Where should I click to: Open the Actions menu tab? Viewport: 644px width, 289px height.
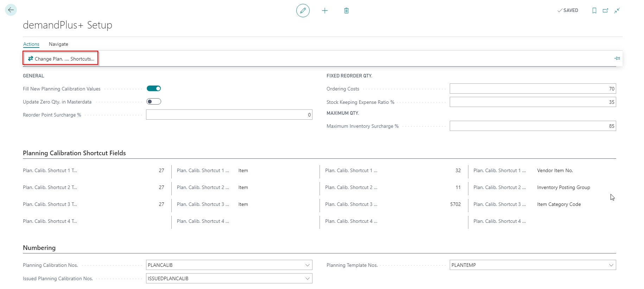pyautogui.click(x=31, y=44)
